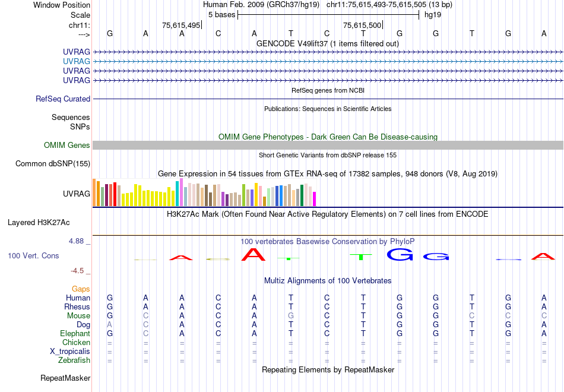Click the Gaps row label
Viewport: 564px width, 392px height.
coord(81,289)
